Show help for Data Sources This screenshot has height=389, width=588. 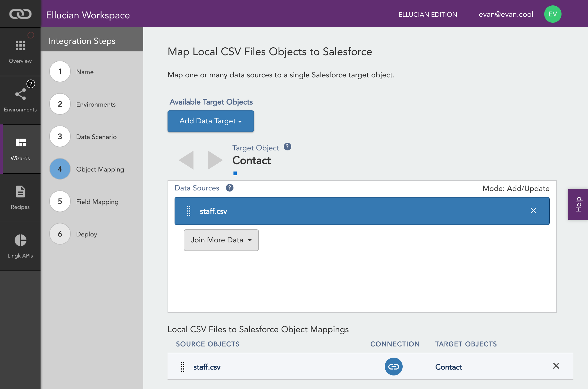[x=230, y=188]
